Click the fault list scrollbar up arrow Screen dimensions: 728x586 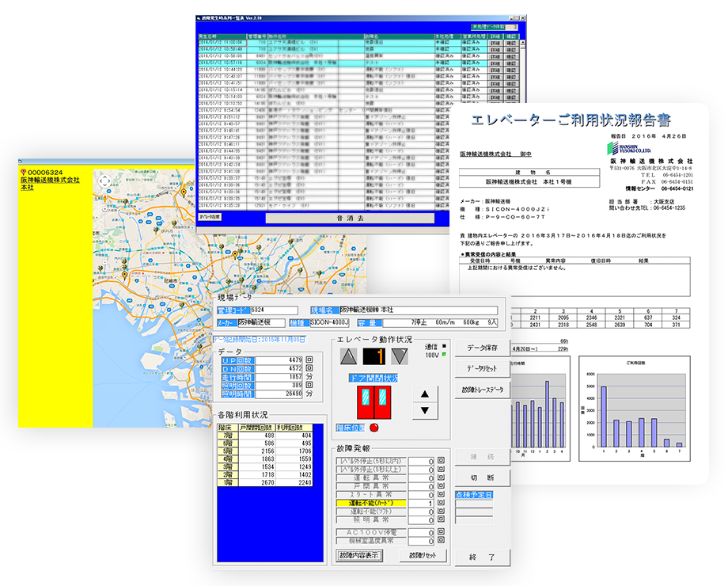click(x=523, y=43)
